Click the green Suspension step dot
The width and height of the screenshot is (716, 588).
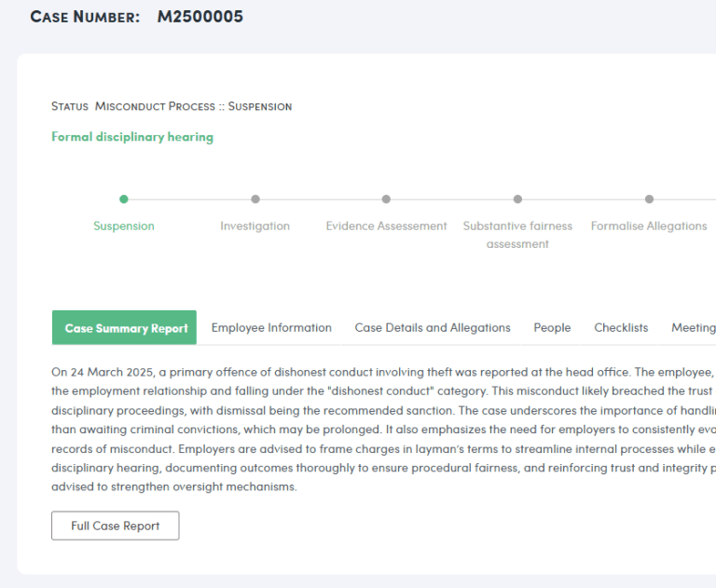pos(124,198)
